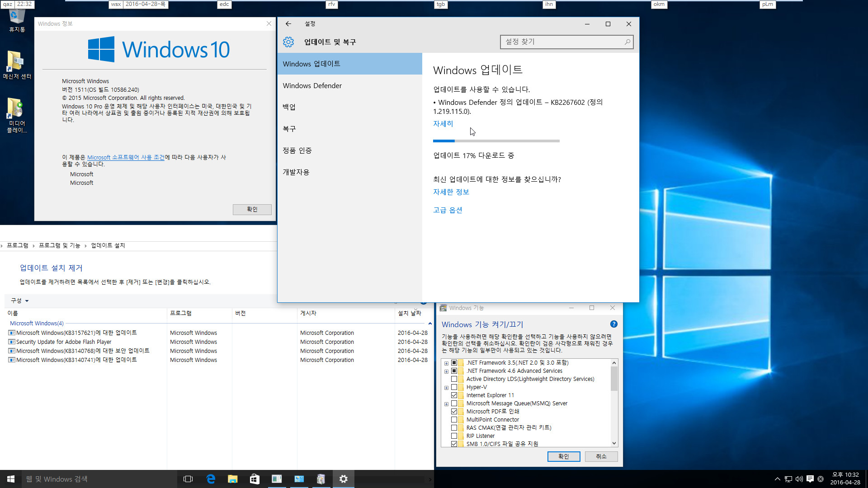Toggle .NET Framework 3.5 checkbox
The image size is (868, 488).
coord(454,363)
